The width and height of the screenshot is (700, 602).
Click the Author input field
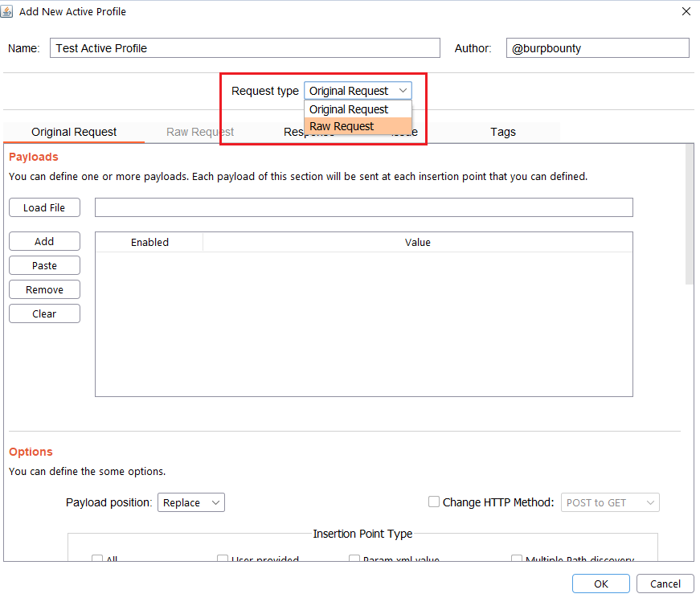pyautogui.click(x=597, y=48)
